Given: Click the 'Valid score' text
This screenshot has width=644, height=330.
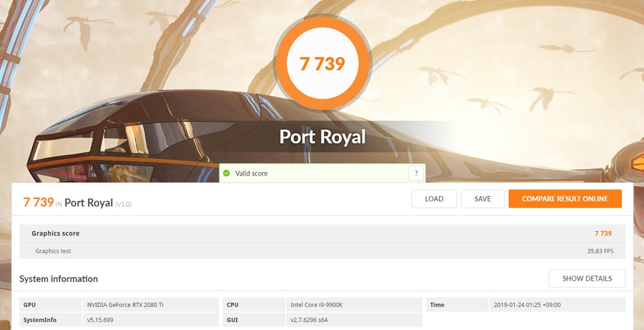Looking at the screenshot, I should 251,173.
